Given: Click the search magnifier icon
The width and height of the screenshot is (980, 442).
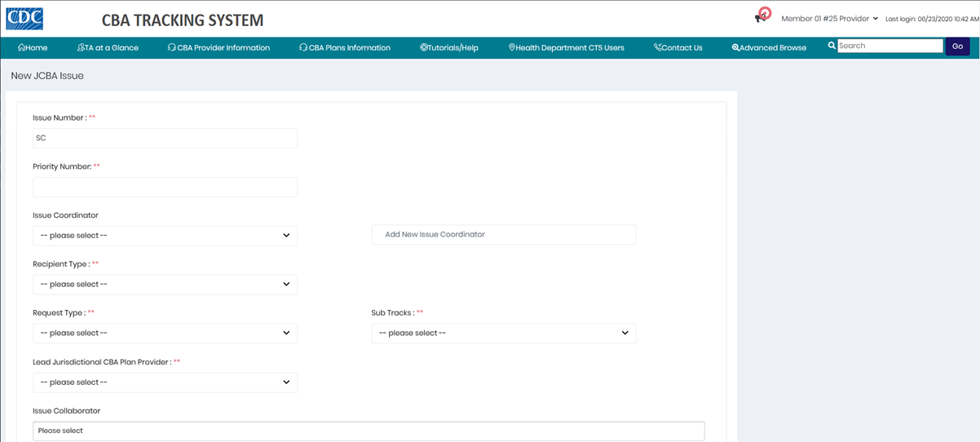Looking at the screenshot, I should pos(832,46).
